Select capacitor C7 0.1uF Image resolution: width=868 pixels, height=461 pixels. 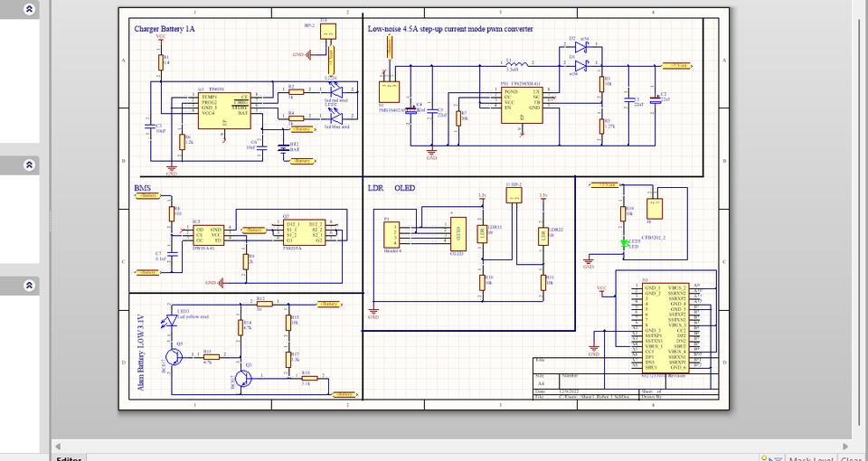(x=172, y=254)
